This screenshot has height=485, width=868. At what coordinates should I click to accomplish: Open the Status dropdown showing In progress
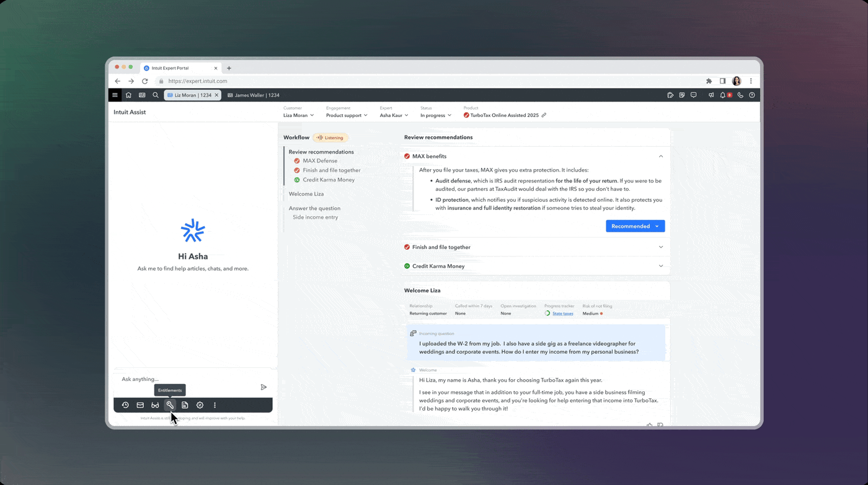(436, 115)
